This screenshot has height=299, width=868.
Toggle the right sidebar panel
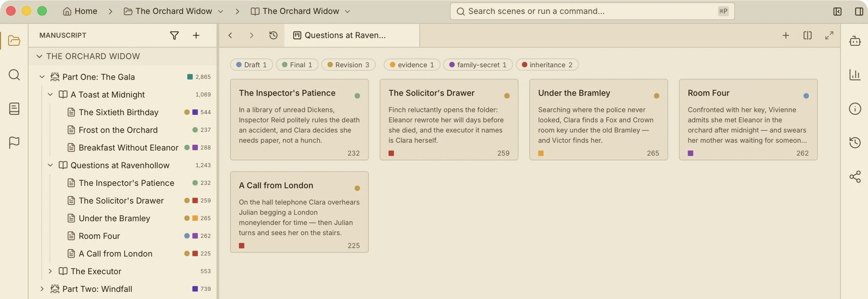pyautogui.click(x=859, y=11)
